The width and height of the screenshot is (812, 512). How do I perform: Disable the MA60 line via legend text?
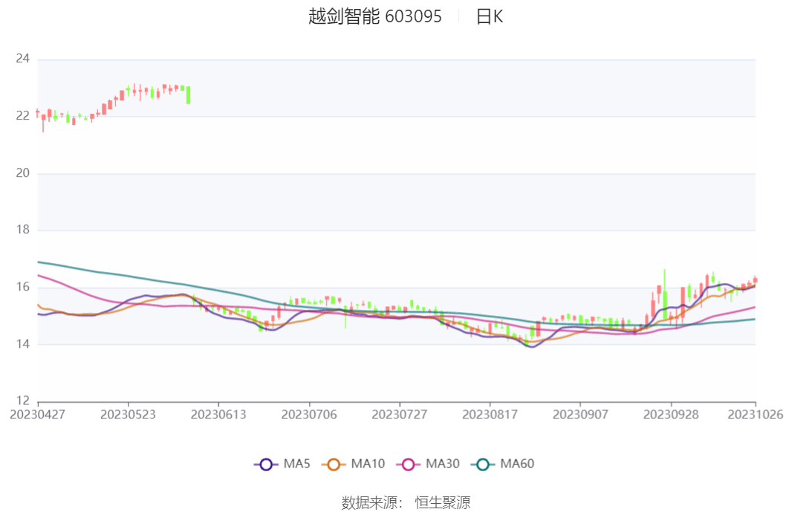pyautogui.click(x=517, y=464)
